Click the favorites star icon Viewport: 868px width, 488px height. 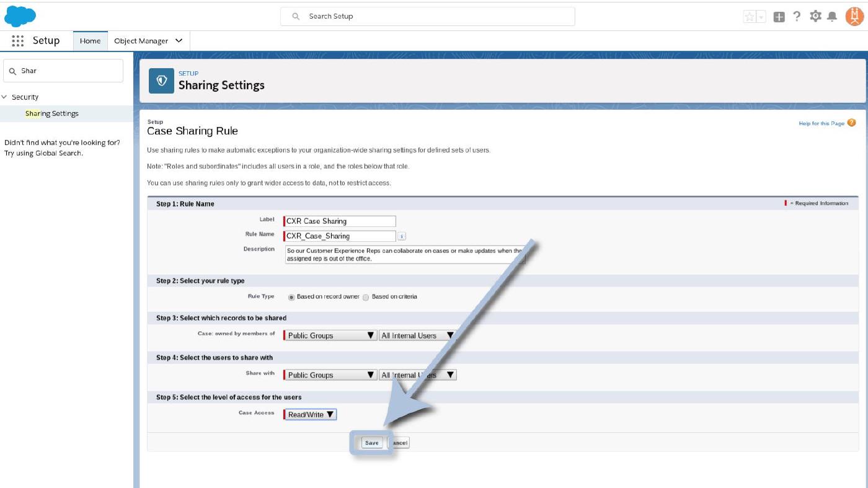point(750,17)
